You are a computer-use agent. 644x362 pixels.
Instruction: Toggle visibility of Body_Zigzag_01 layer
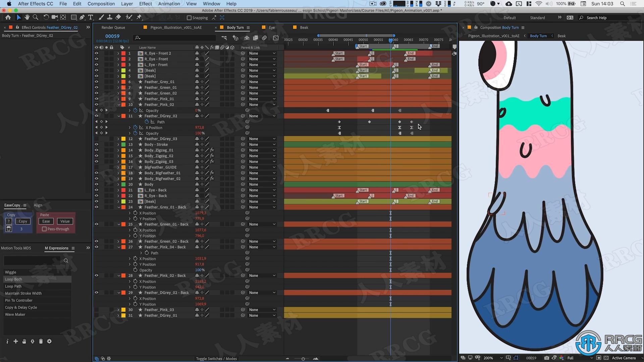pyautogui.click(x=97, y=150)
